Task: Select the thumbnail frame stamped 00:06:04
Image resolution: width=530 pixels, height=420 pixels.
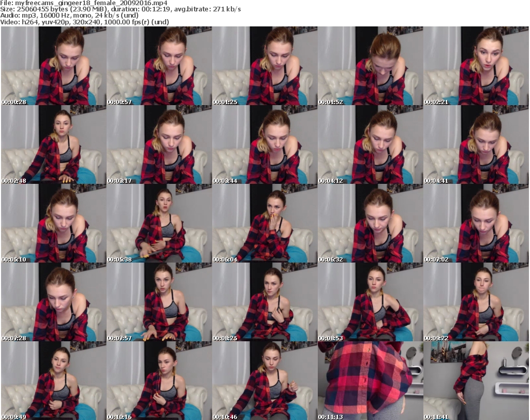Action: 264,224
